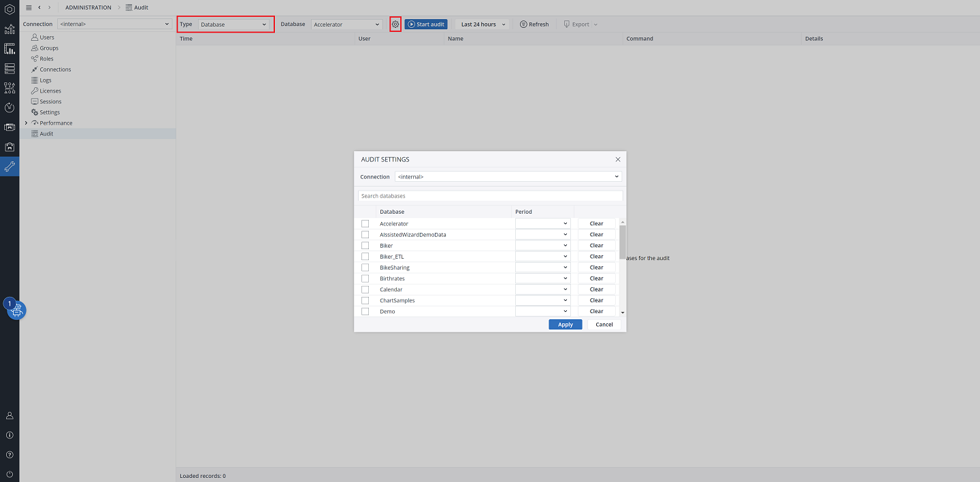This screenshot has width=980, height=482.
Task: Click Clear for the BikeSharing row
Action: point(597,268)
